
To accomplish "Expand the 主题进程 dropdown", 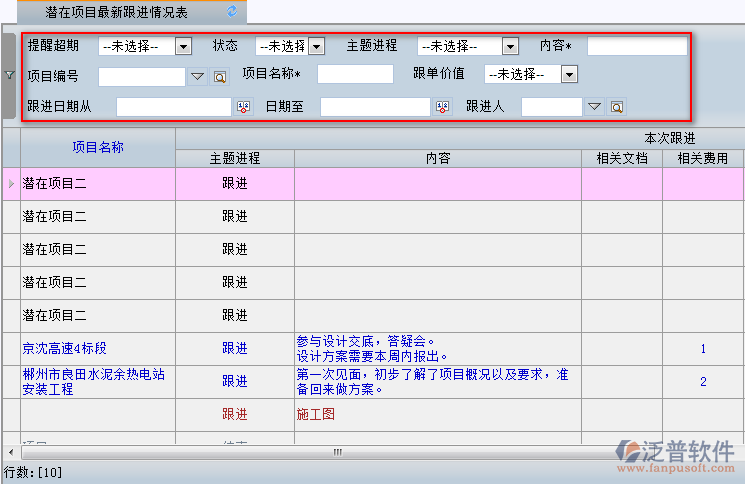I will click(x=510, y=46).
